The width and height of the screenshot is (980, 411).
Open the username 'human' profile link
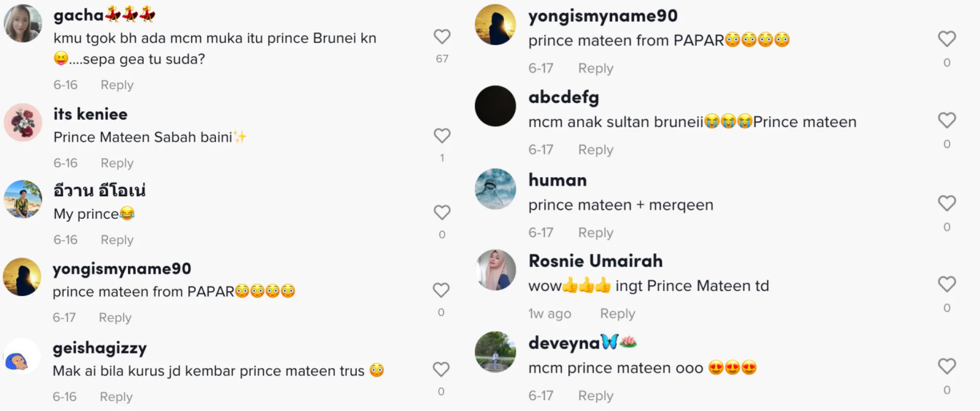coord(558,180)
